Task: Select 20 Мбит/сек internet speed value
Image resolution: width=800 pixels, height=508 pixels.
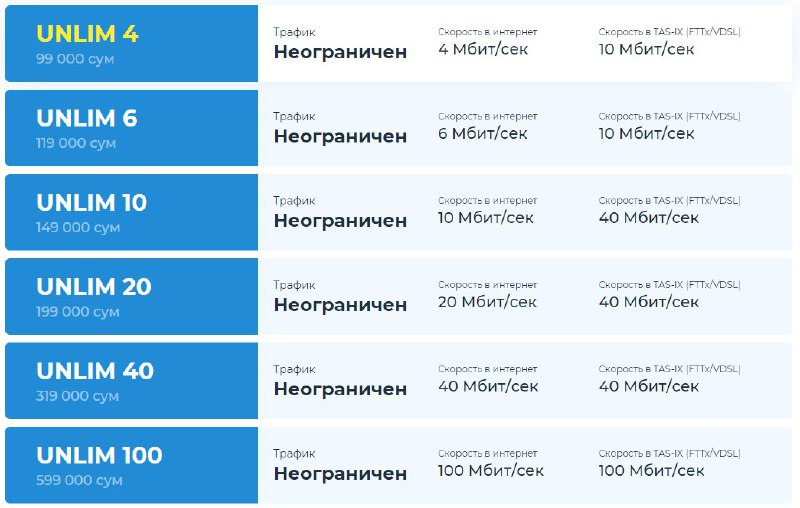Action: 487,302
